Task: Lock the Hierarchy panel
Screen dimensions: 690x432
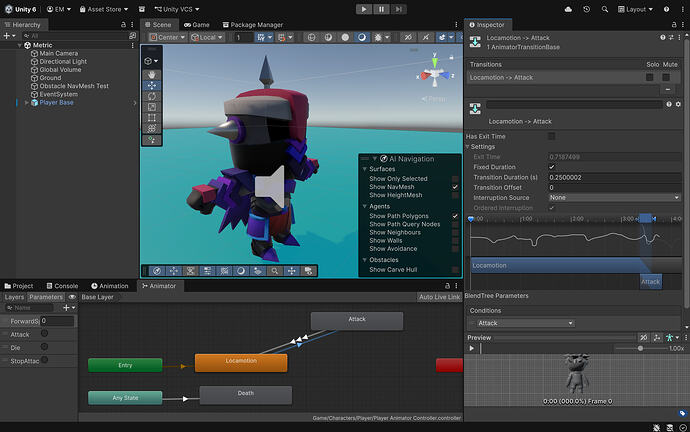Action: (123, 25)
